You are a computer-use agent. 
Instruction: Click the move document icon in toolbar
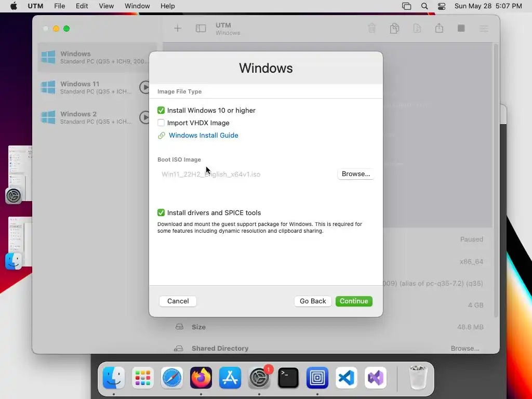pos(417,29)
